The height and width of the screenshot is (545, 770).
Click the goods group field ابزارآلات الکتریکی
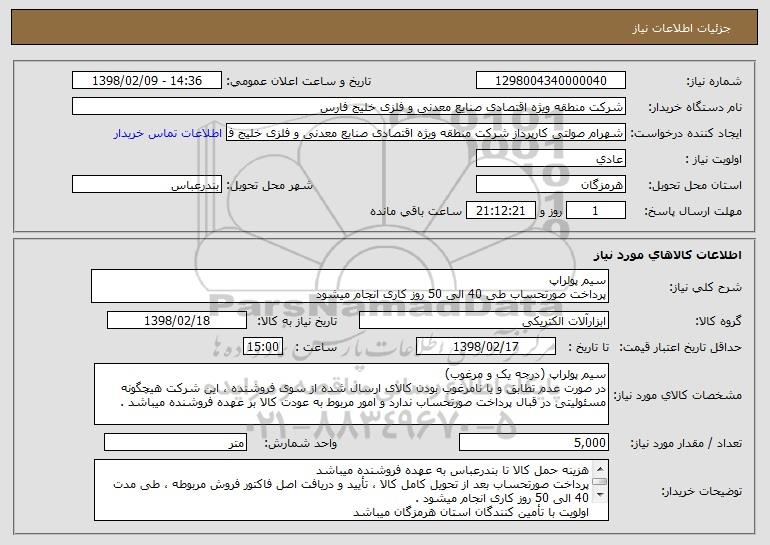[484, 321]
